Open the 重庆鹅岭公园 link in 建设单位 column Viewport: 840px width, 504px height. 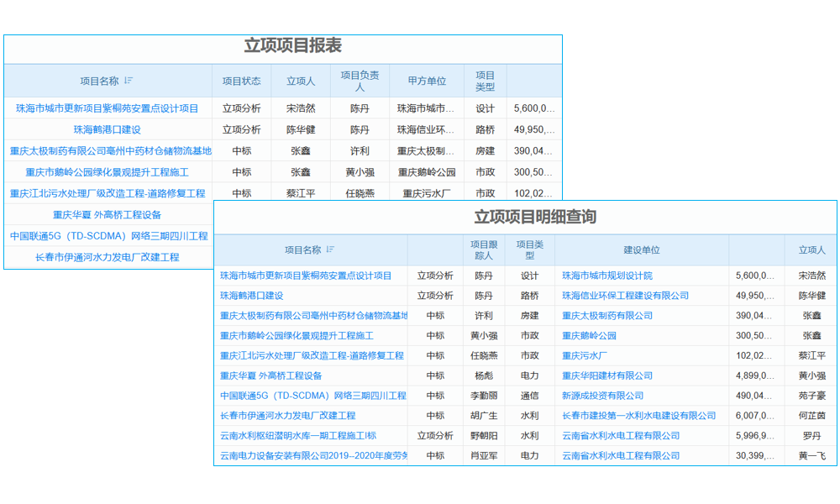tap(588, 335)
